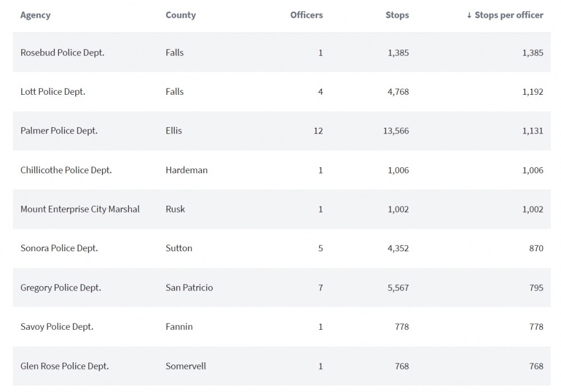Select Sonora Police Dept. row
This screenshot has width=561, height=392.
point(59,248)
